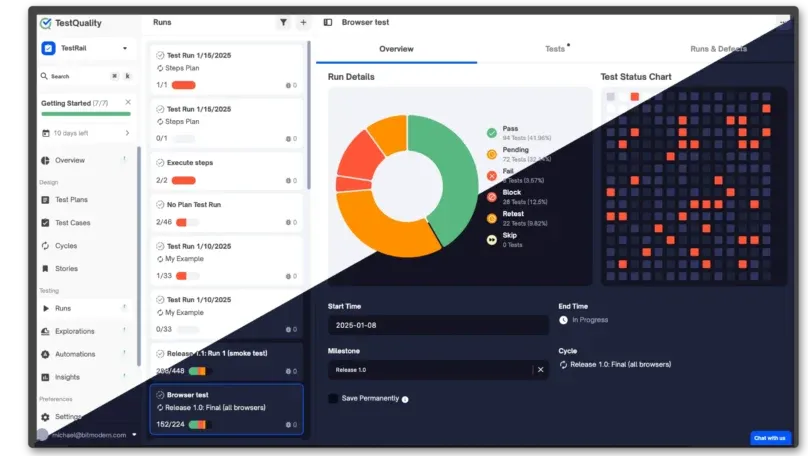Select Test Run 1/10/2025 card showing 1/33
The width and height of the screenshot is (808, 456).
pos(227,260)
